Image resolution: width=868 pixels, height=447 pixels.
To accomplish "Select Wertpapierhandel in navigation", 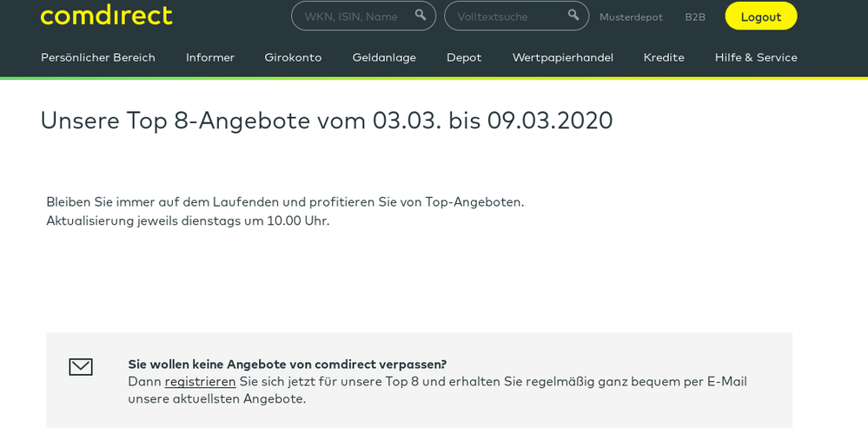I will [562, 57].
